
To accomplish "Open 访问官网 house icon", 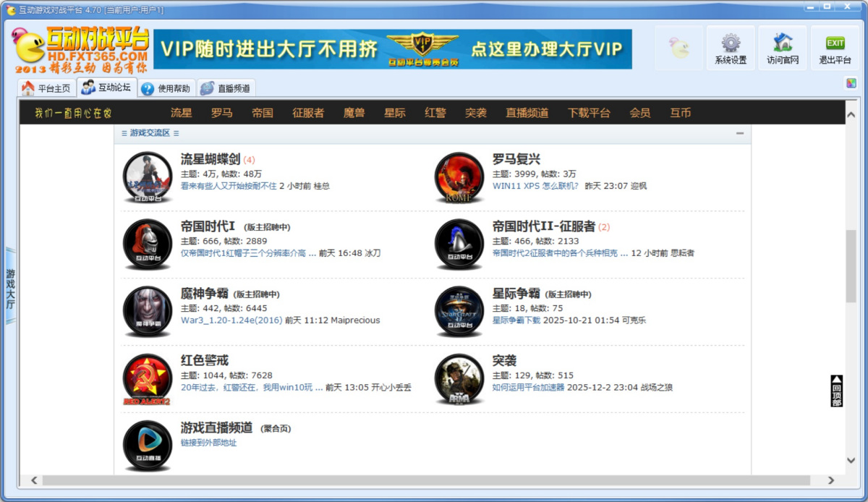I will pyautogui.click(x=783, y=43).
